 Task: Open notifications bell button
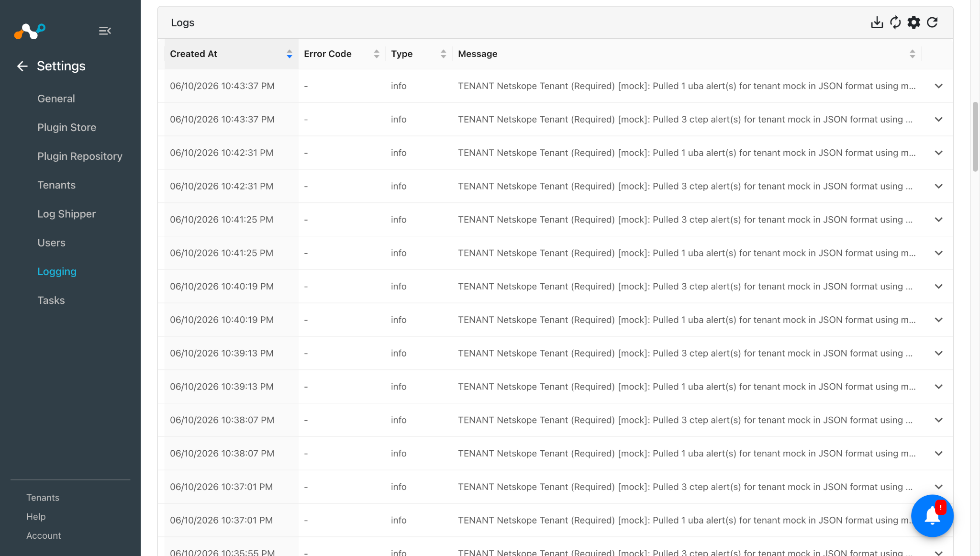932,516
